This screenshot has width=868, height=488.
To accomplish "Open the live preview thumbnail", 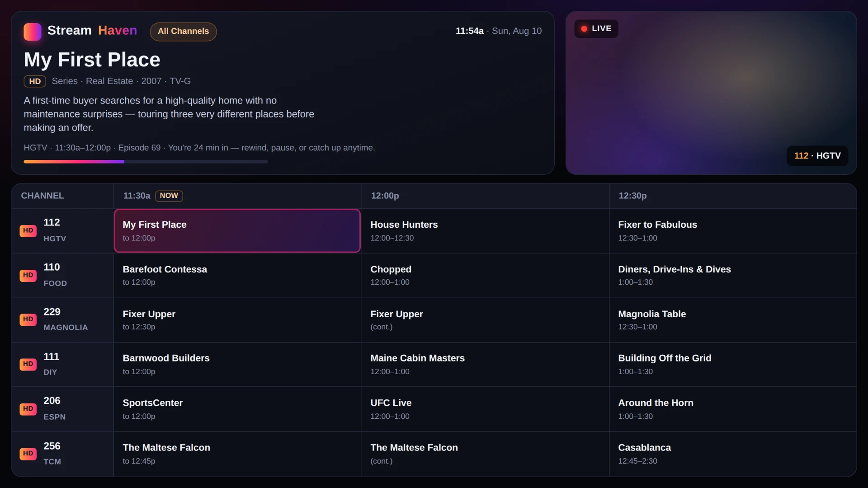I will pos(711,93).
